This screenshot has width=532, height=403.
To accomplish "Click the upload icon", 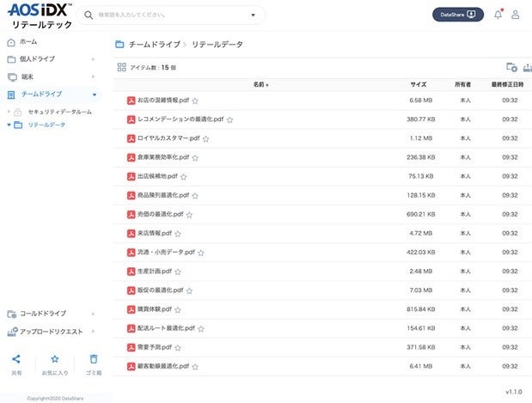I will (x=528, y=68).
